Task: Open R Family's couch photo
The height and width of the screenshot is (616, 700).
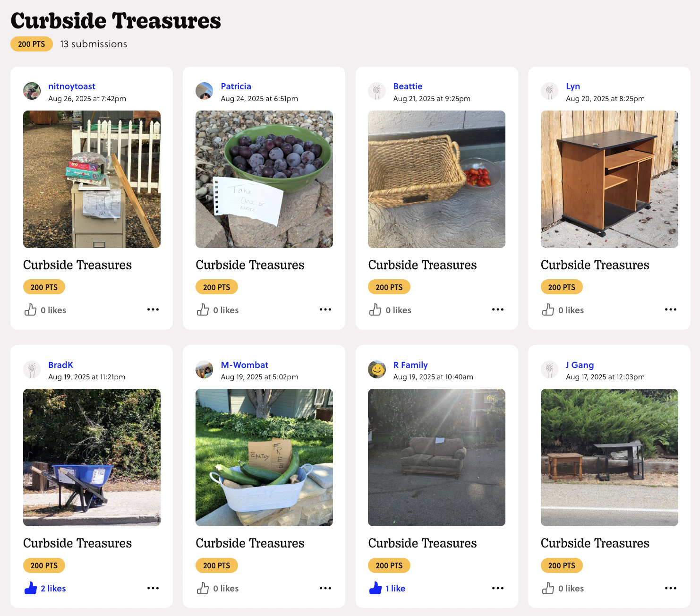Action: 436,457
